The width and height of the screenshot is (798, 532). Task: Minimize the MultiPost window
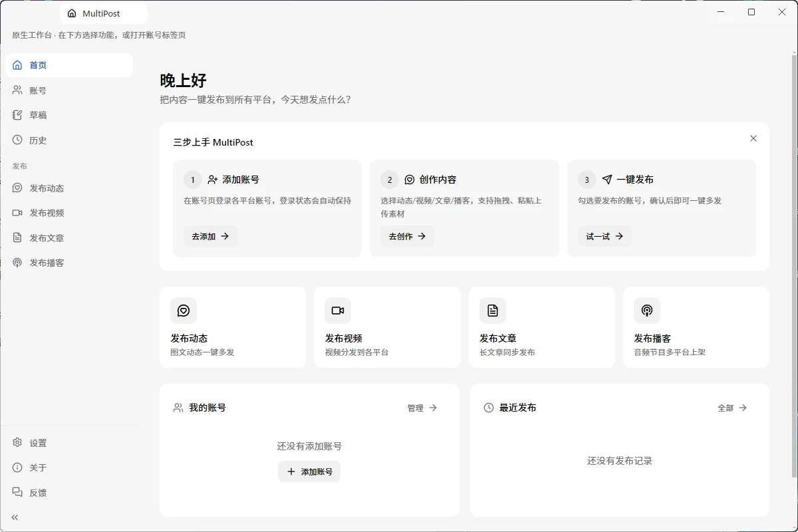721,12
